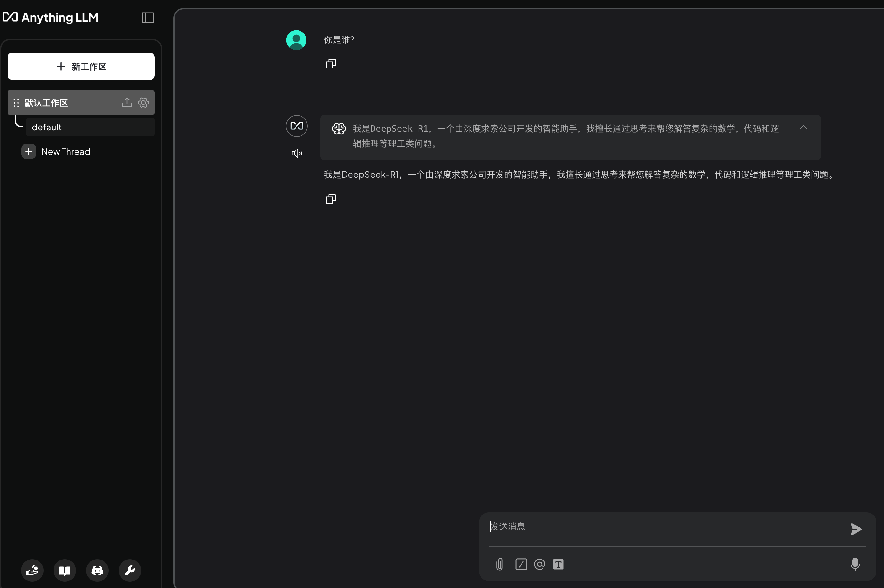Image resolution: width=884 pixels, height=588 pixels.
Task: Open the documentation book icon
Action: pos(64,570)
